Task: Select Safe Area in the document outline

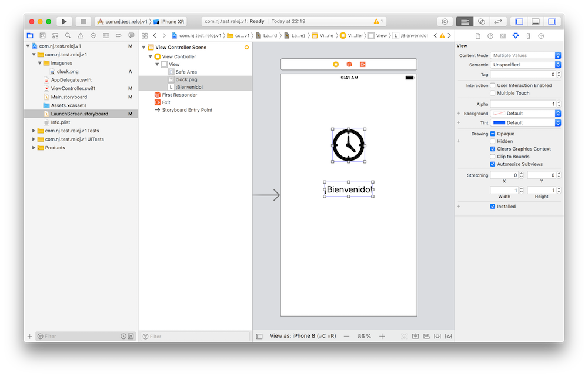Action: [186, 72]
